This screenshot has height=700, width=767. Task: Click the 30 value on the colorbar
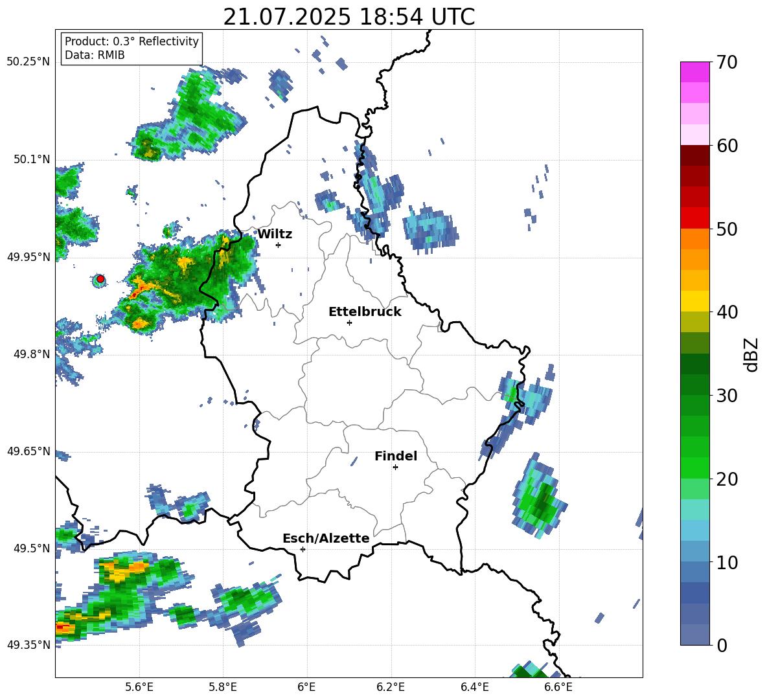(x=726, y=396)
